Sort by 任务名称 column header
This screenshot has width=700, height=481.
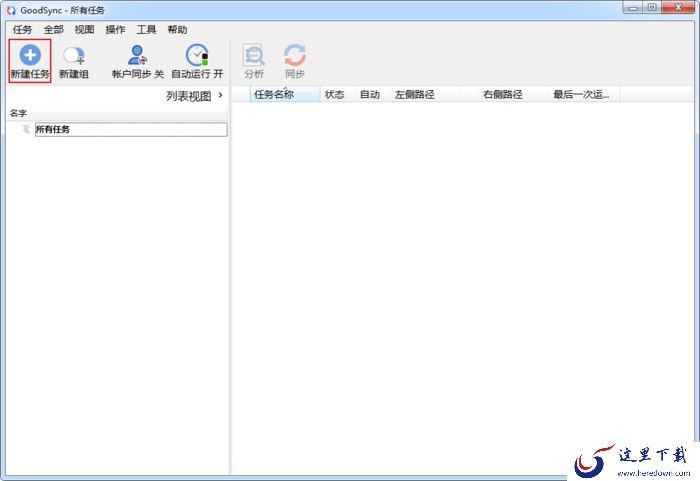click(x=285, y=94)
